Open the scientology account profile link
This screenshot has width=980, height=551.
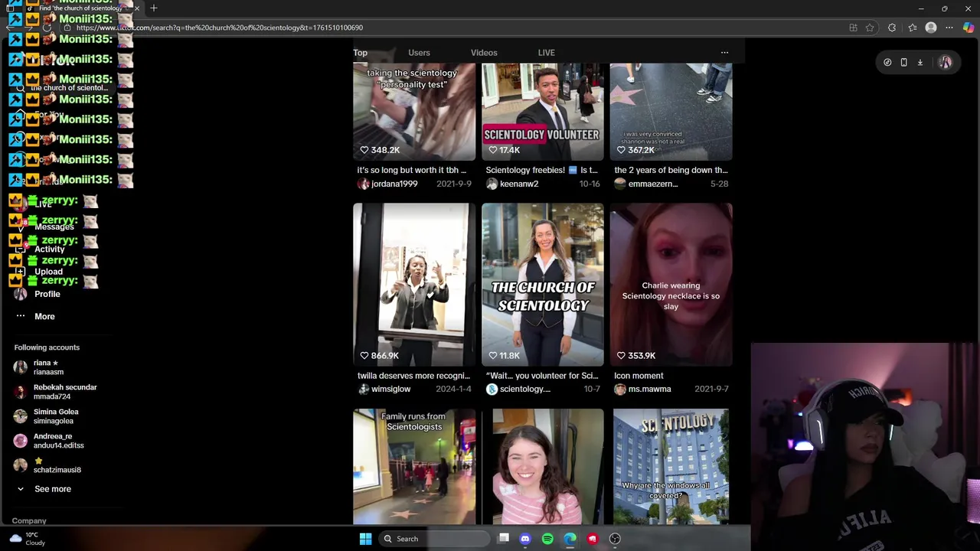pos(524,389)
